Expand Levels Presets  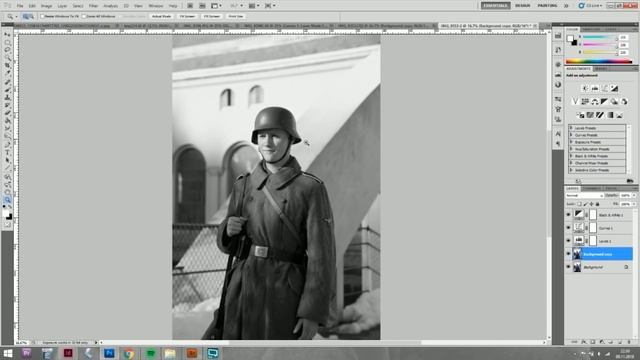(x=571, y=128)
